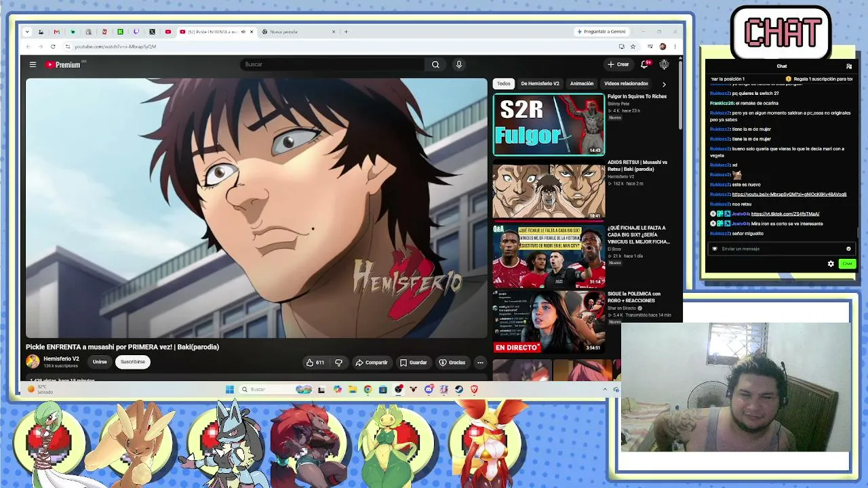Open the chat community users list

(x=849, y=66)
